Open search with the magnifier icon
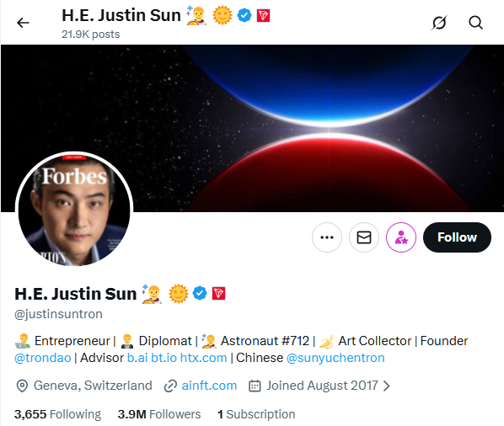This screenshot has width=504, height=426. (475, 23)
